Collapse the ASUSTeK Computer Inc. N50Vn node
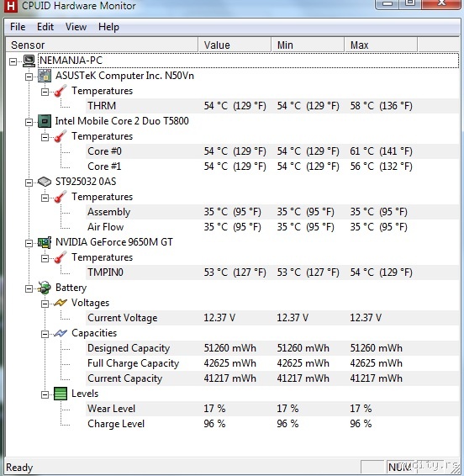The width and height of the screenshot is (464, 476). tap(29, 77)
